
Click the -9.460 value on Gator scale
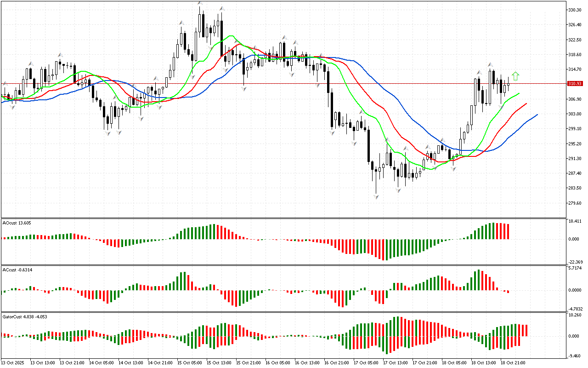coord(575,356)
